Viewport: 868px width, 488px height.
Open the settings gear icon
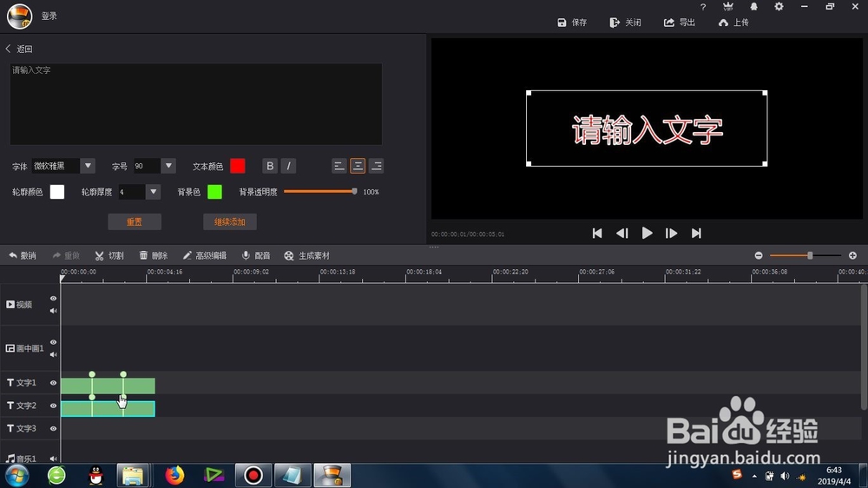pyautogui.click(x=779, y=7)
